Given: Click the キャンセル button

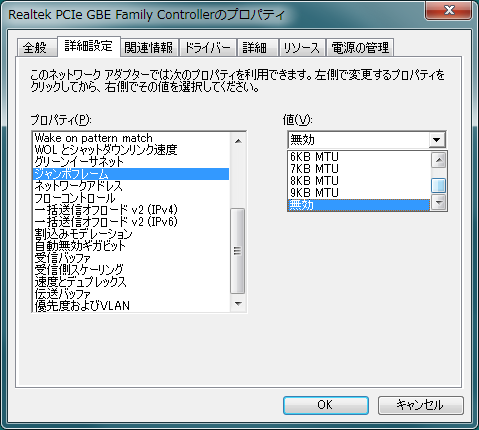Looking at the screenshot, I should (420, 405).
